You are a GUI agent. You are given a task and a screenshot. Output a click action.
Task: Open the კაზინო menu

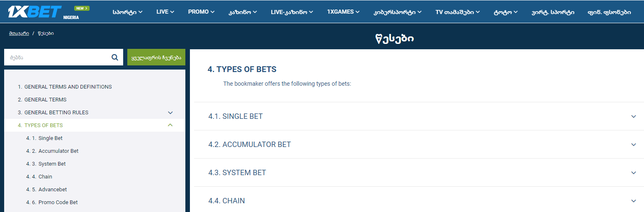tap(242, 12)
